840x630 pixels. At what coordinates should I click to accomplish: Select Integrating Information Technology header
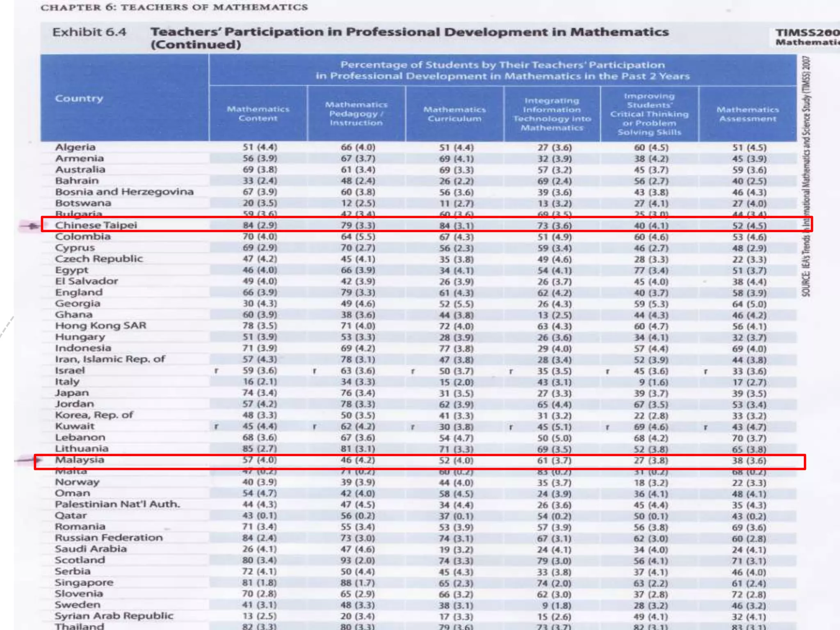point(552,114)
